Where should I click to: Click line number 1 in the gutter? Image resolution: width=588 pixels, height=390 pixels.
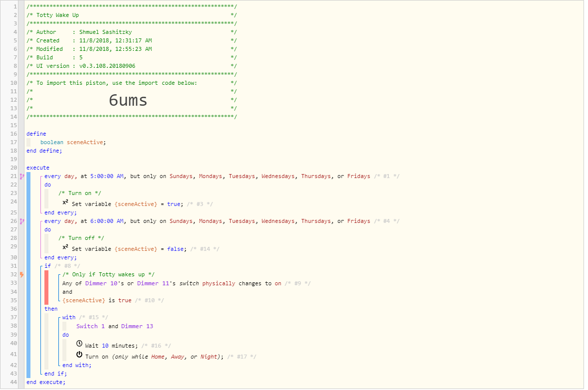15,7
